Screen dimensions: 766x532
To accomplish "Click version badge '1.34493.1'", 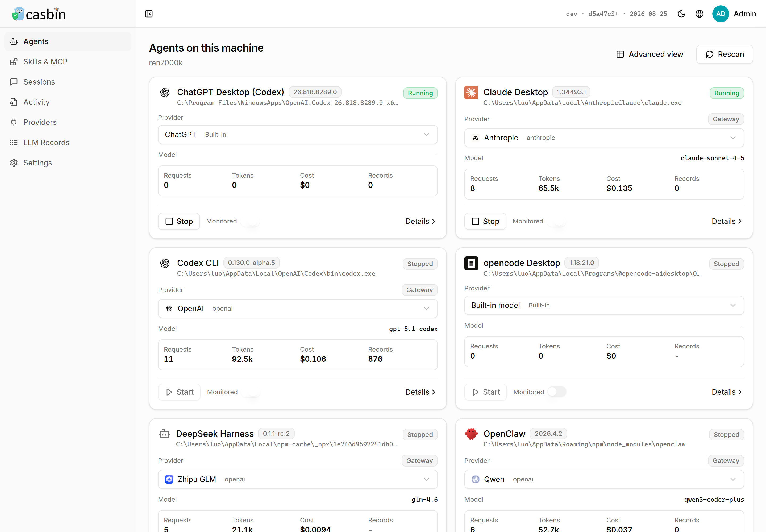I will [x=571, y=92].
